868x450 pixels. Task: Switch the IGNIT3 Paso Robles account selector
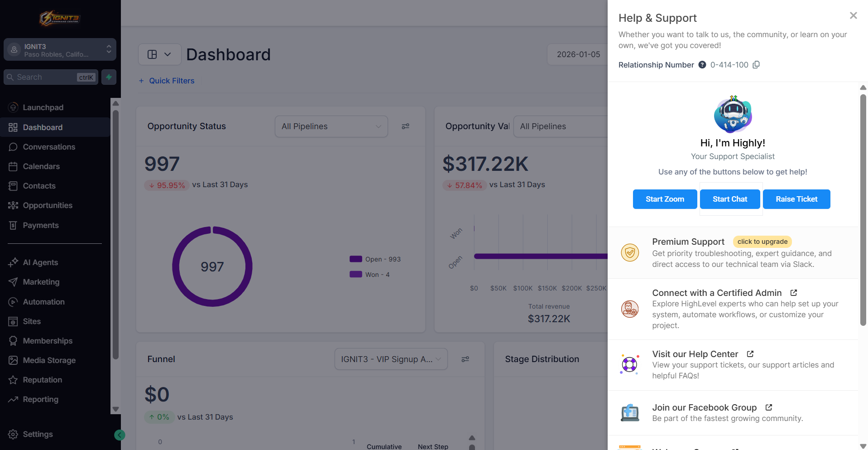pyautogui.click(x=60, y=50)
